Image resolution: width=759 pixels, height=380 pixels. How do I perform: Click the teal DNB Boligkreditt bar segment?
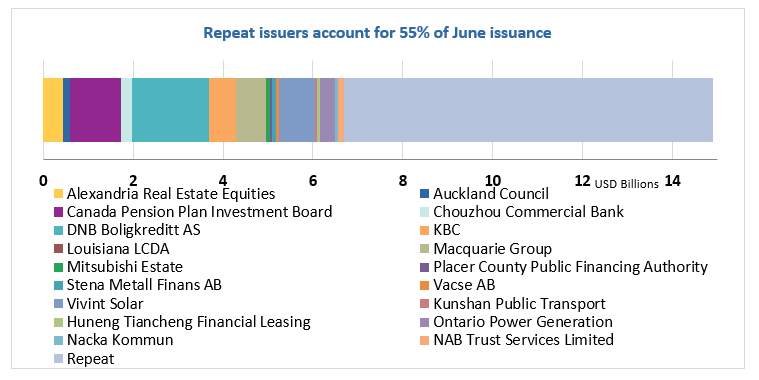[x=170, y=110]
